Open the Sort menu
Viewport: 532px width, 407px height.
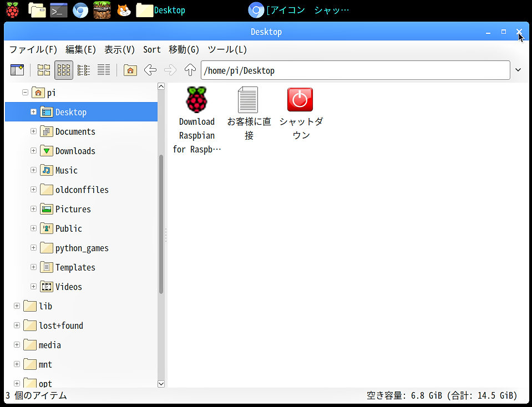pyautogui.click(x=151, y=50)
